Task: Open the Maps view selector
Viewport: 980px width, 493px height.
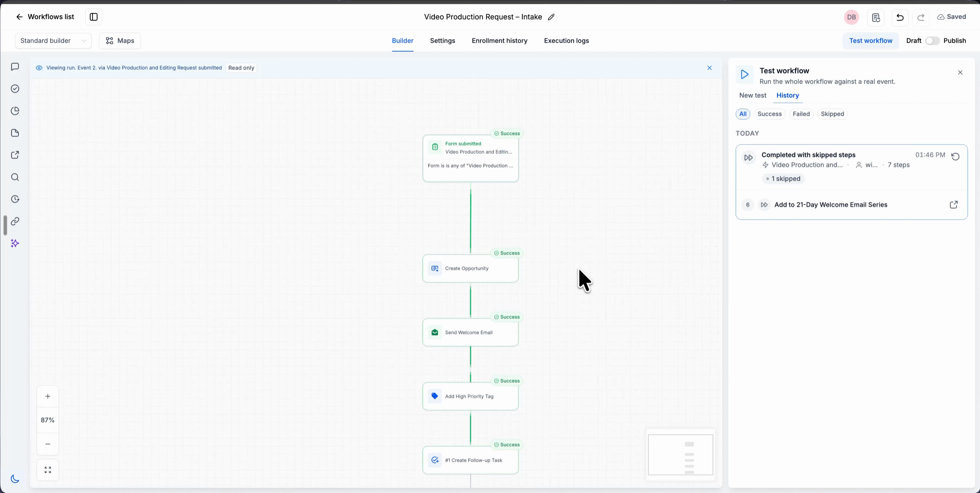Action: [x=120, y=41]
